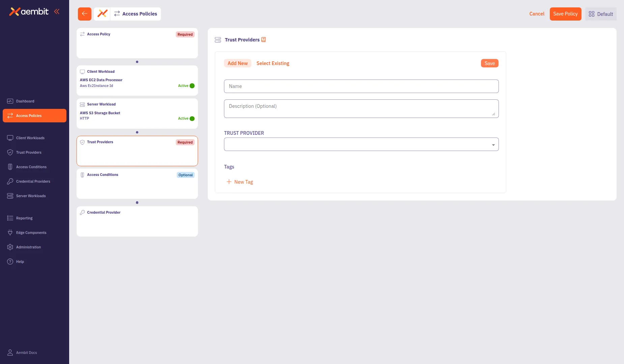The image size is (624, 364).
Task: Toggle Active status on AWS EC2 Data Processor
Action: click(x=191, y=86)
